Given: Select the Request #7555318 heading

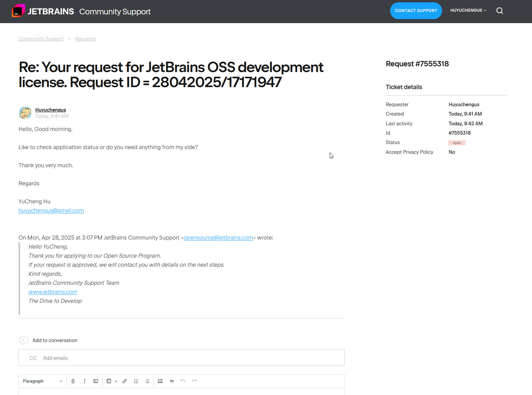Looking at the screenshot, I should point(417,64).
